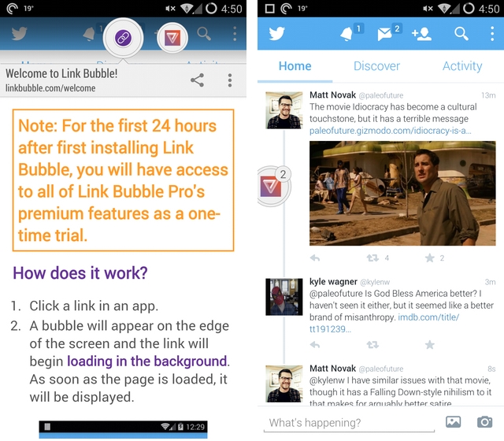Select the Home tab
Viewport: 504px width, 441px height.
pos(295,66)
